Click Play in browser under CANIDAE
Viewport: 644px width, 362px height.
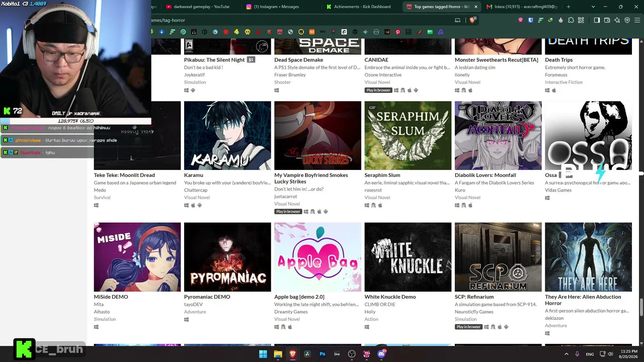(378, 90)
